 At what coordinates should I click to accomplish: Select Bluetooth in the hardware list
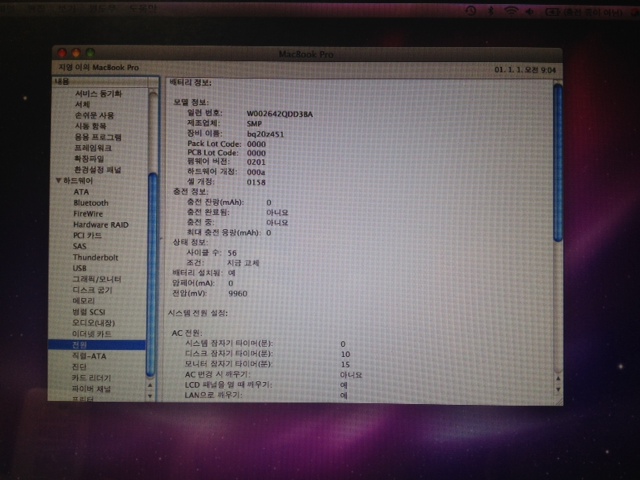(90, 202)
